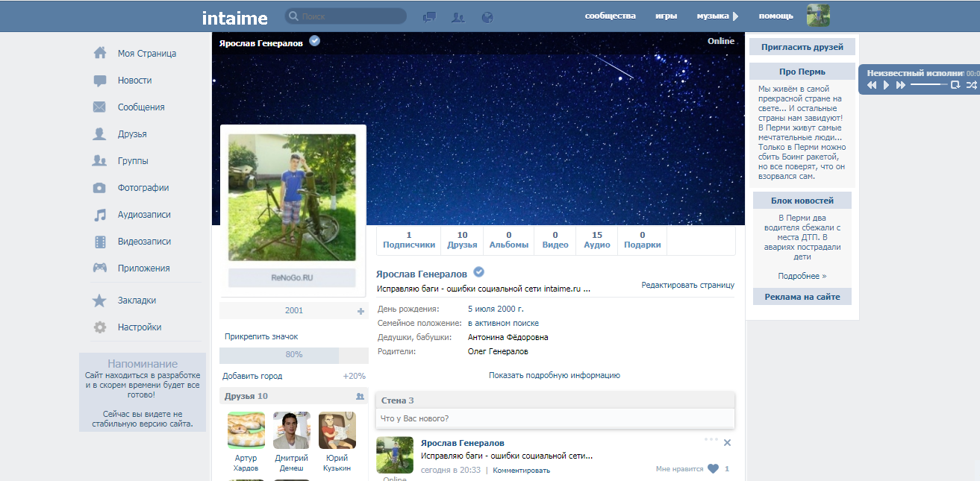This screenshot has height=481, width=980.
Task: Open globe notifications icon in header
Action: 487,16
